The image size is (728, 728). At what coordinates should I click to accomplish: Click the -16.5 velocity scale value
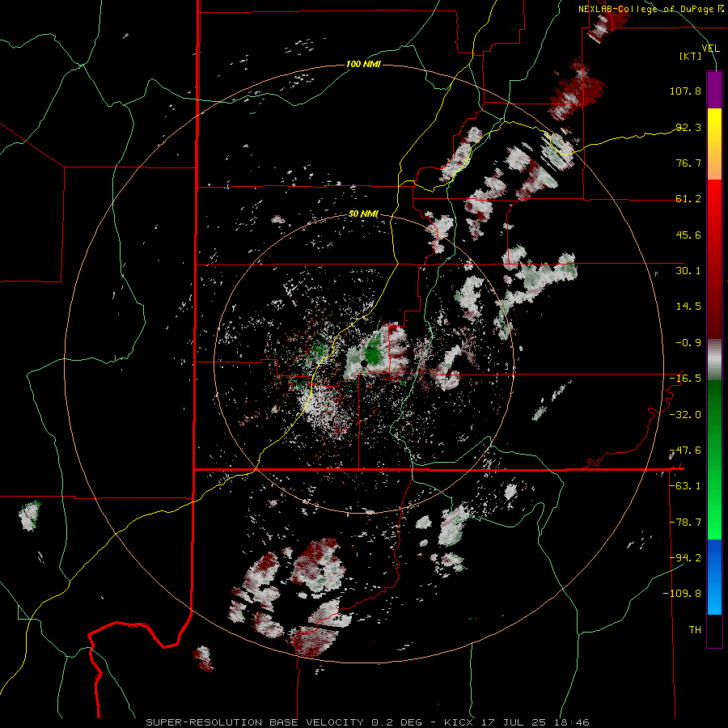point(685,379)
